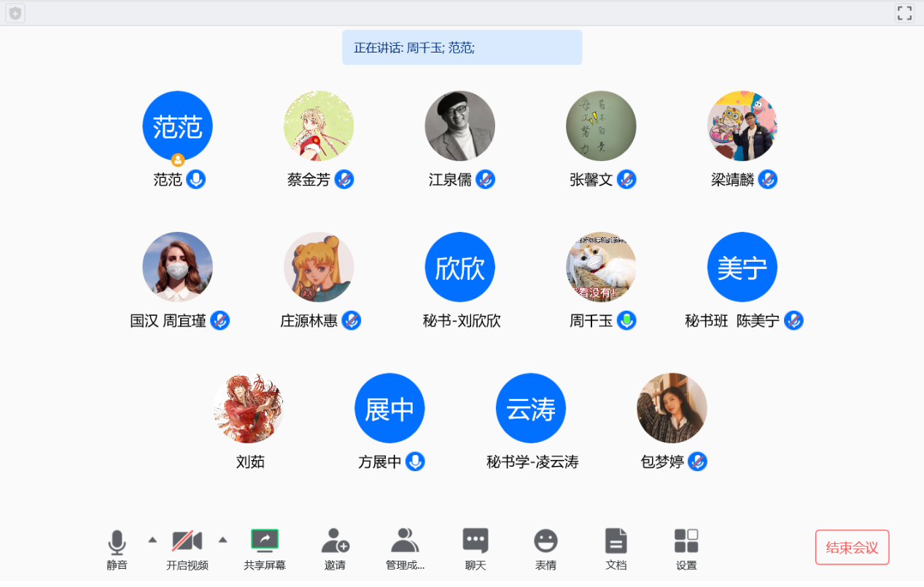924x587 pixels.
Task: Unmute 包梦婷 via her microphone icon
Action: (x=697, y=462)
